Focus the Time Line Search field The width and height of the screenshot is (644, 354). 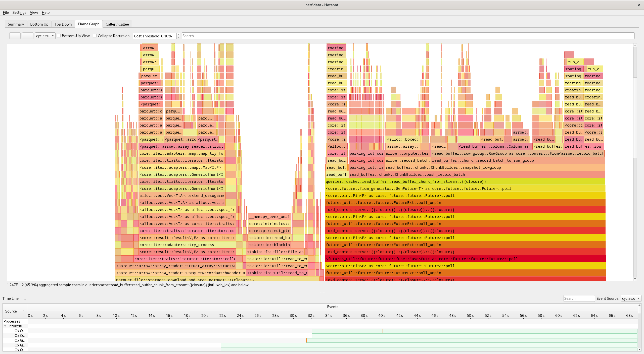[579, 299]
